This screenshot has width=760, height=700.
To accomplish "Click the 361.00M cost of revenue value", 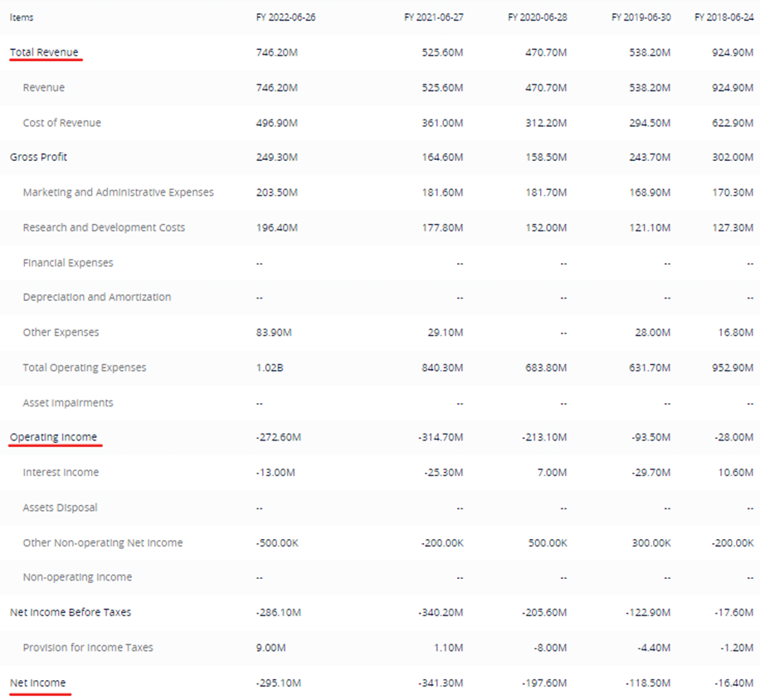I will pos(442,123).
